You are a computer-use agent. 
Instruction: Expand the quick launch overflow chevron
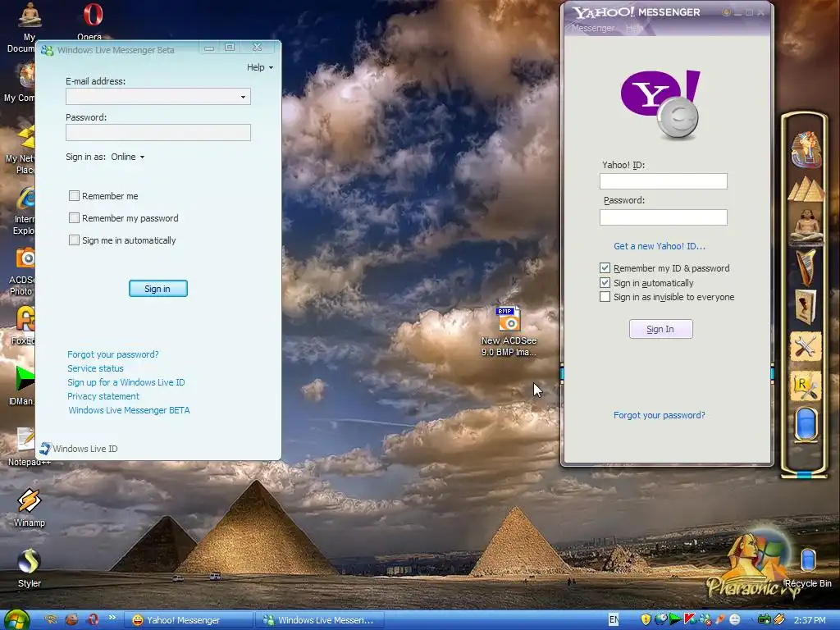pyautogui.click(x=112, y=618)
